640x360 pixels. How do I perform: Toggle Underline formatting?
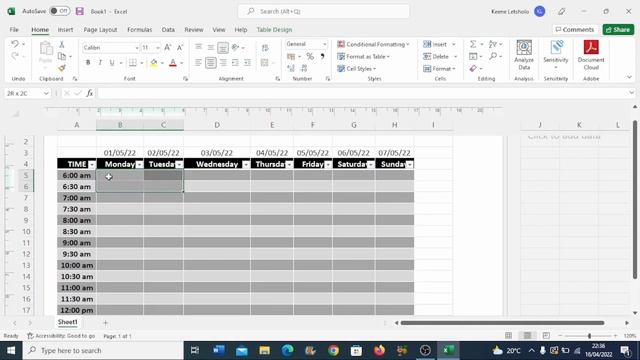[x=112, y=62]
